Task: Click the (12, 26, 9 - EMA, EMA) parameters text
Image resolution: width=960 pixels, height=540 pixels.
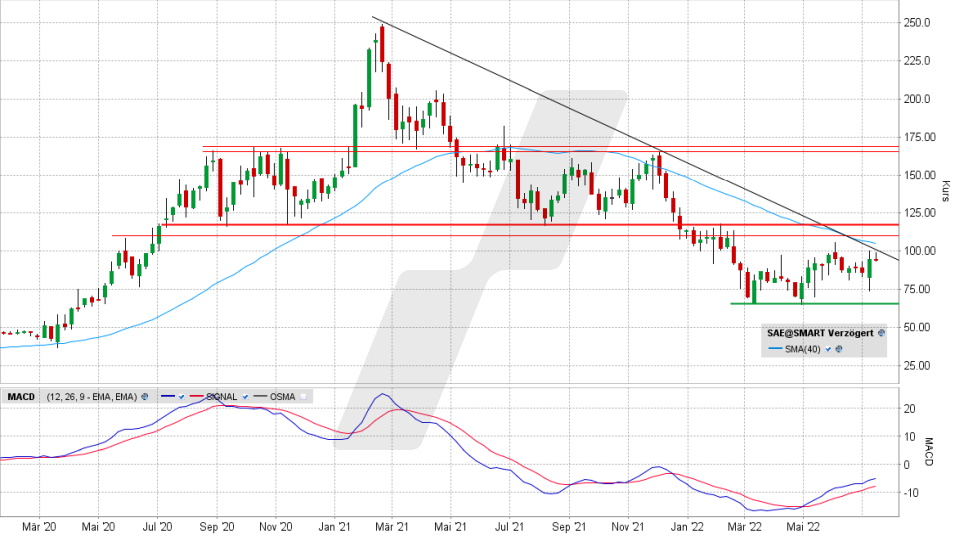Action: point(92,397)
